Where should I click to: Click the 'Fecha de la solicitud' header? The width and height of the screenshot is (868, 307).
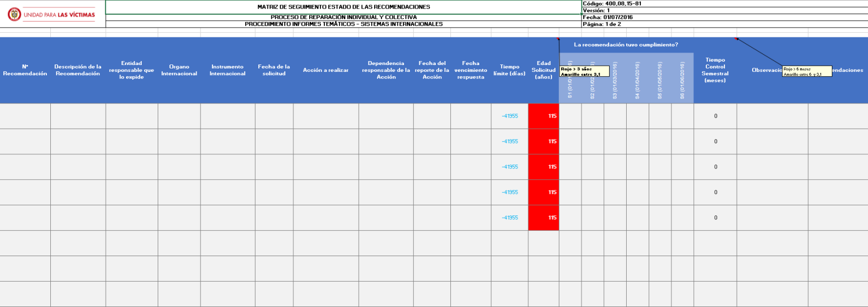coord(274,70)
